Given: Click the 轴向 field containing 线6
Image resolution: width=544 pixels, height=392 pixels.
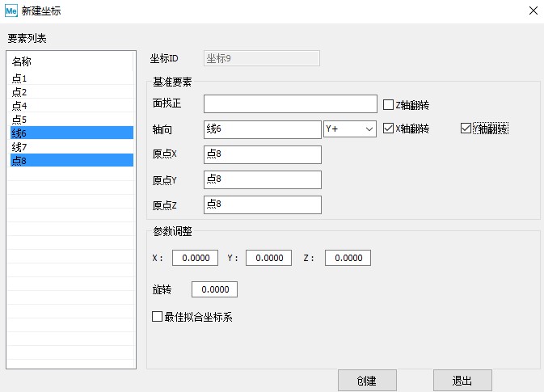Looking at the screenshot, I should (x=262, y=129).
